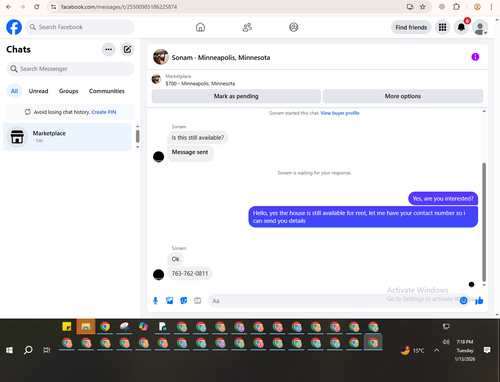Click the conversation scrollbar thumb
500x382 pixels.
coord(484,222)
